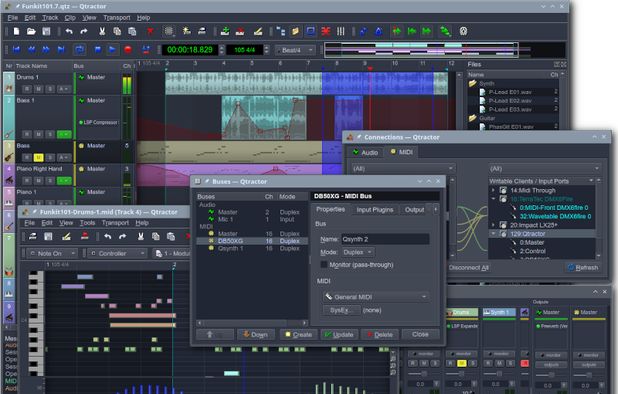Toggle Solo on the Bass 1 track

coord(50,134)
